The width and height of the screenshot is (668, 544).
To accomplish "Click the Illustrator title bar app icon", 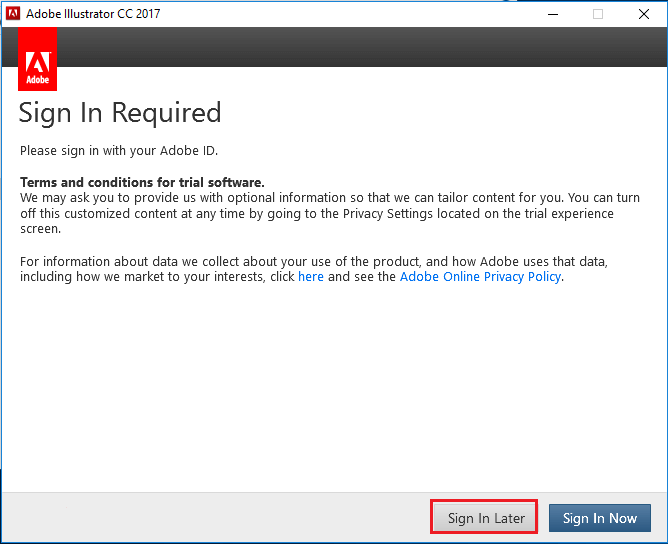I will click(13, 14).
